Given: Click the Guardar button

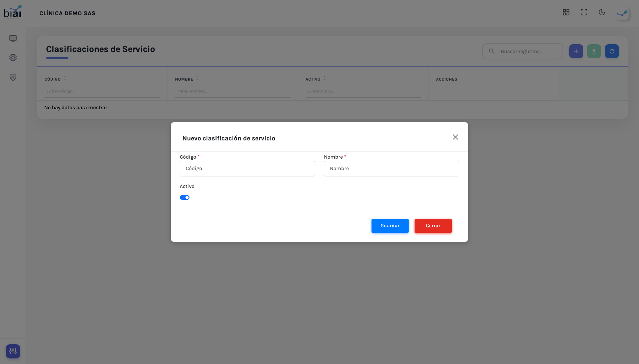Looking at the screenshot, I should (390, 226).
